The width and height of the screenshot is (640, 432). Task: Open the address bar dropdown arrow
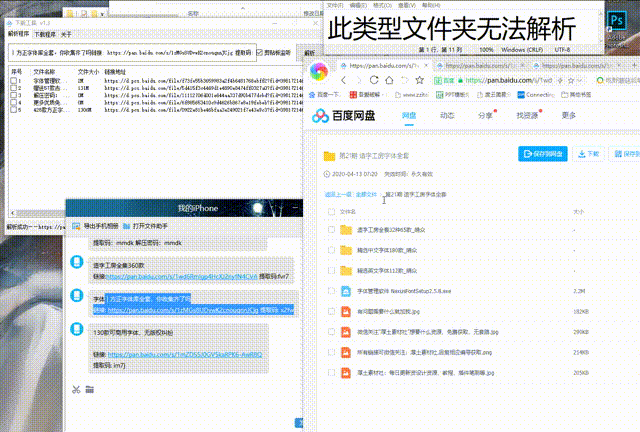point(580,80)
